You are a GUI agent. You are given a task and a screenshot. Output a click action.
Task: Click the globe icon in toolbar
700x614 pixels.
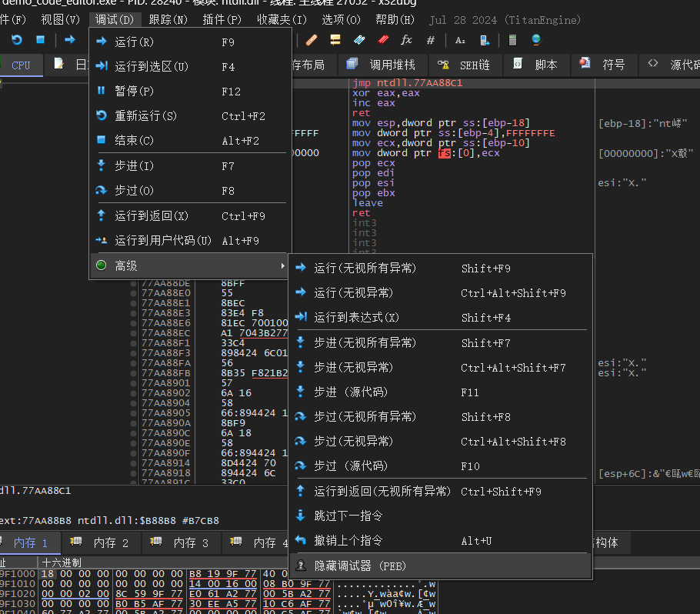536,39
